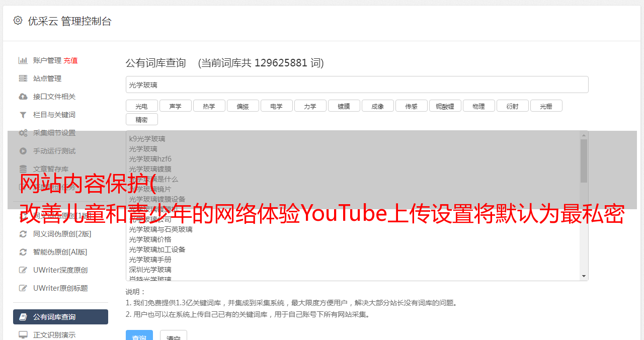Pick the 成像 keyword tag
Image resolution: width=644 pixels, height=340 pixels.
pyautogui.click(x=377, y=106)
